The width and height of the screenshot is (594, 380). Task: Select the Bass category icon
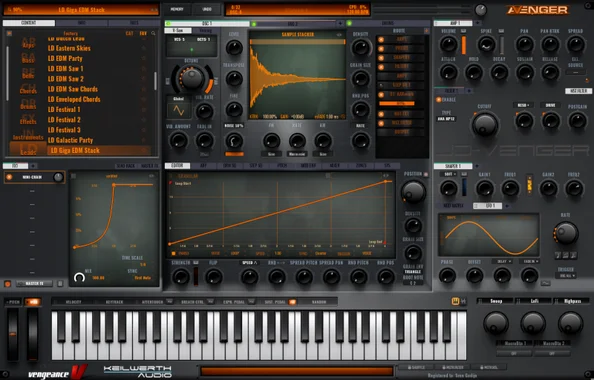coord(28,57)
